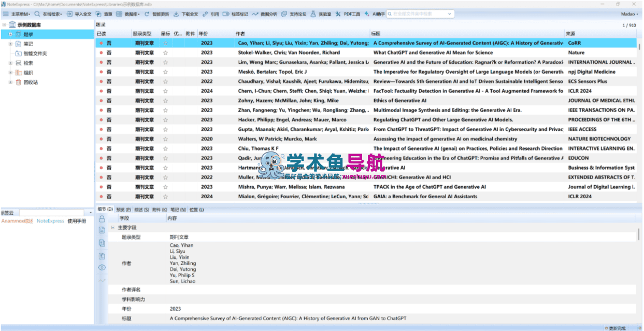Click the save-note icon in detail sidebar
The height and width of the screenshot is (331, 644).
102,256
